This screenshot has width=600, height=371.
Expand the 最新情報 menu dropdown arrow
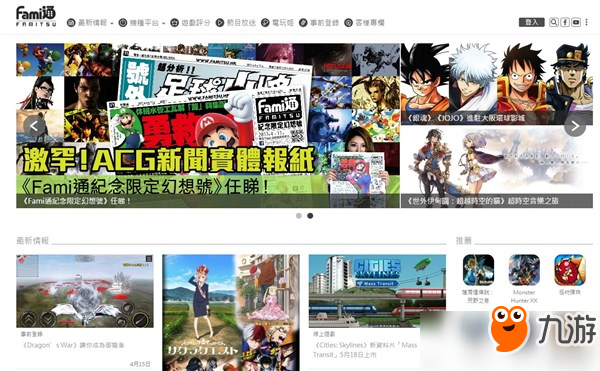click(112, 23)
